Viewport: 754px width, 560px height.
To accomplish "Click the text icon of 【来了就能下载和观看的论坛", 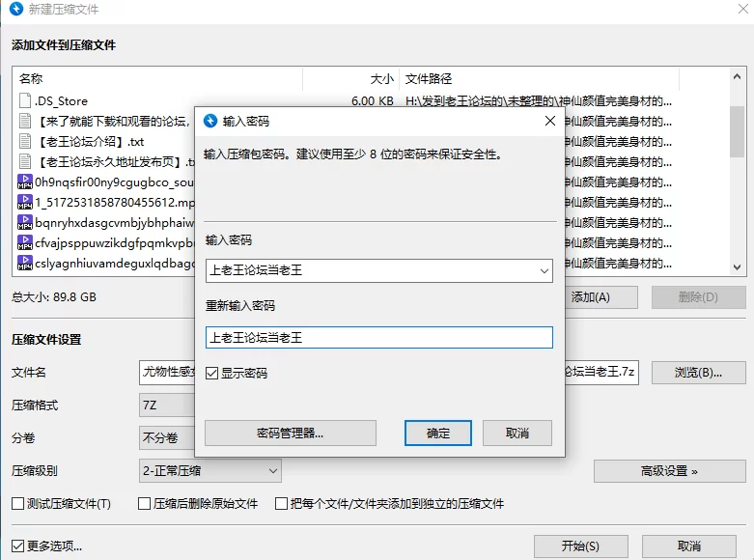I will pos(25,121).
